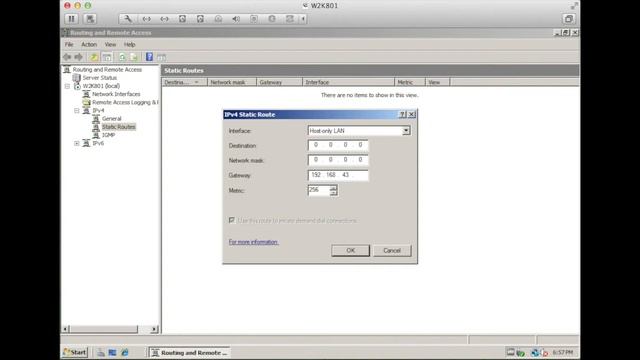Open help via the blue question mark icon

pos(149,57)
